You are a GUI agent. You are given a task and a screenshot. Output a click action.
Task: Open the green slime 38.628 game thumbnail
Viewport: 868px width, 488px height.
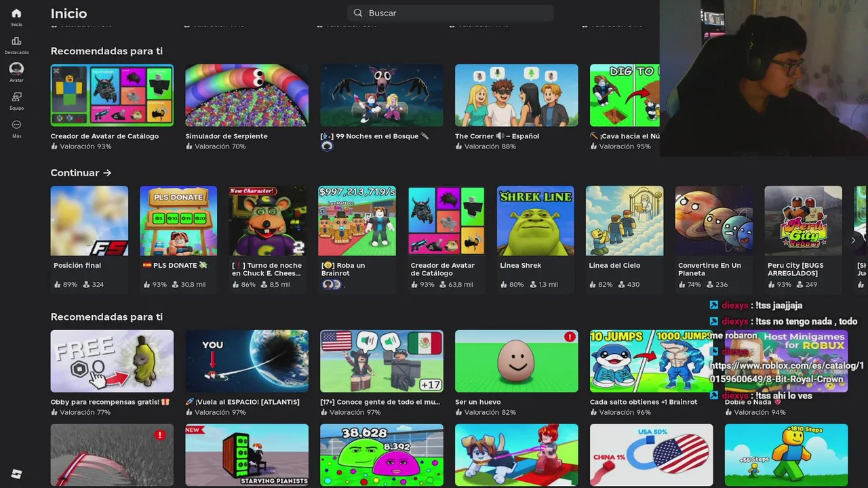click(x=382, y=455)
